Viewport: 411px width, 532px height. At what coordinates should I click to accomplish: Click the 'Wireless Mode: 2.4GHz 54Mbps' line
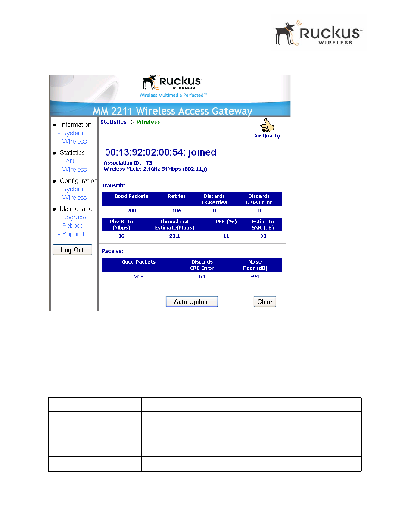(155, 169)
